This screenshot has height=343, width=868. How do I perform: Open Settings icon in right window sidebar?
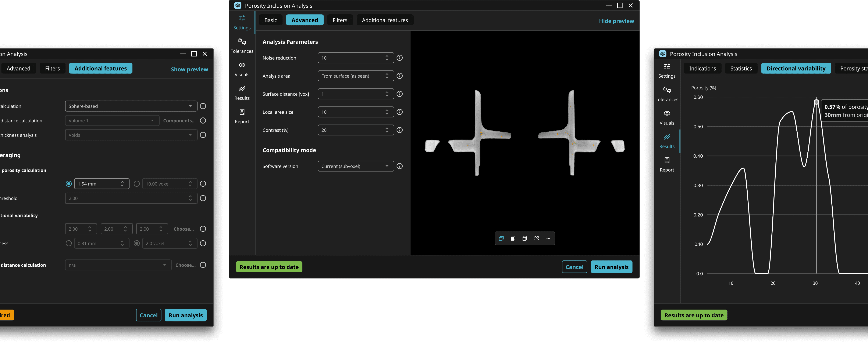666,70
